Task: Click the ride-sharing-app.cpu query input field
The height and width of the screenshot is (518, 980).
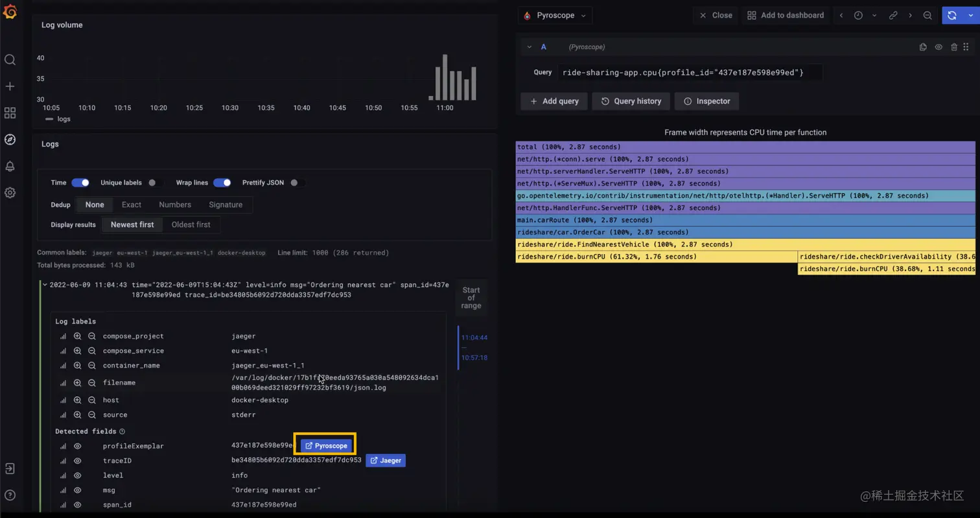Action: click(690, 72)
